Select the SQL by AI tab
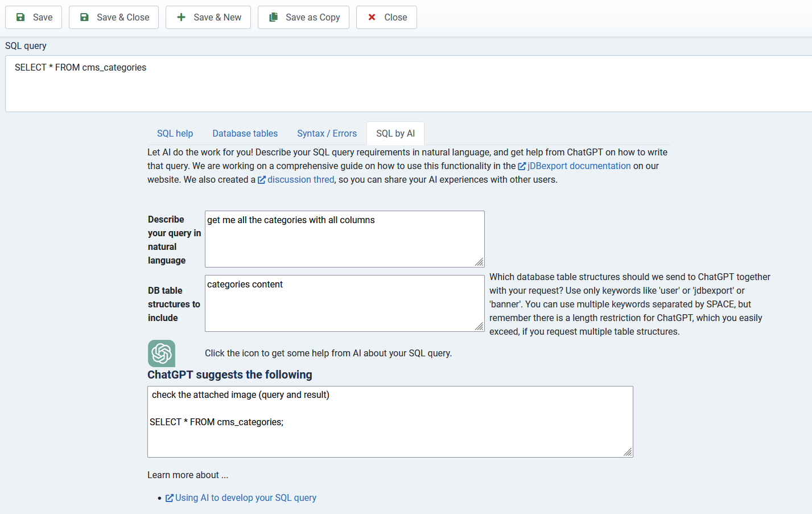 (395, 133)
